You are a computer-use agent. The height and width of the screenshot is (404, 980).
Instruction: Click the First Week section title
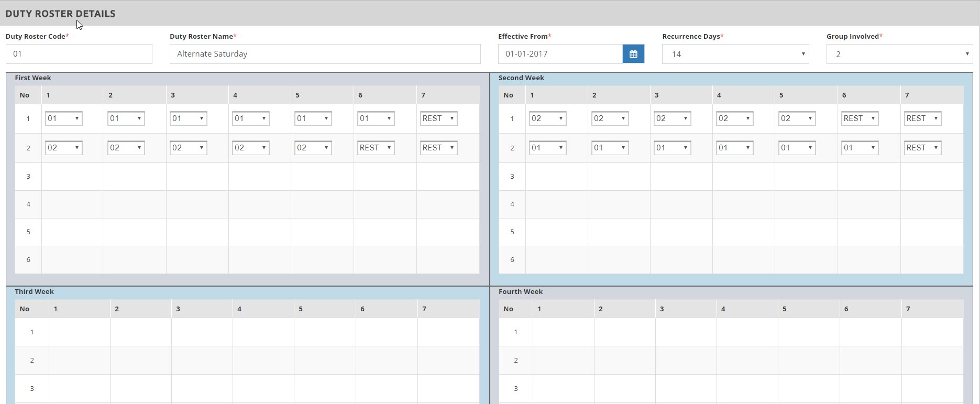(x=33, y=78)
